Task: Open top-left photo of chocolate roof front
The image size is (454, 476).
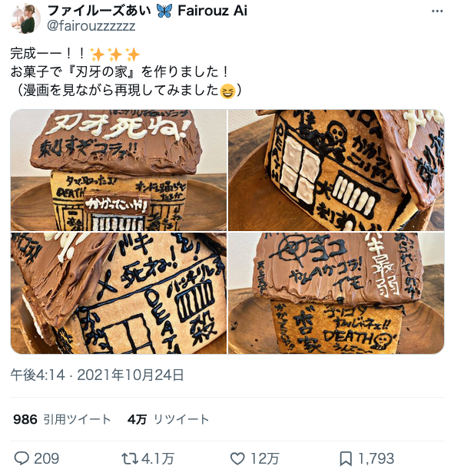Action: (x=118, y=170)
